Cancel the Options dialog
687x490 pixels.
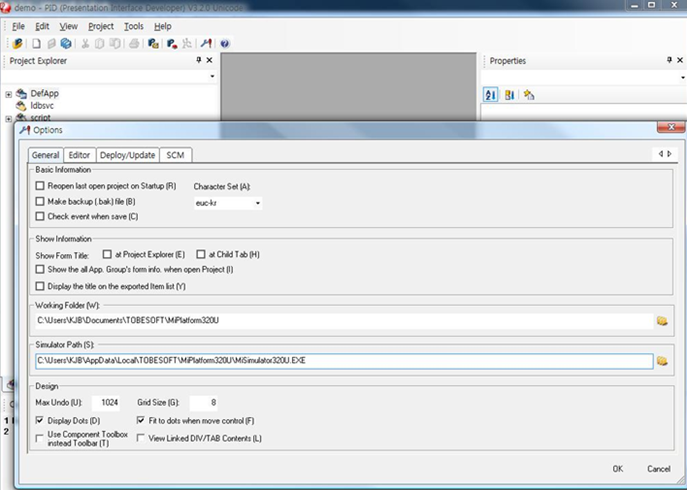pyautogui.click(x=658, y=468)
